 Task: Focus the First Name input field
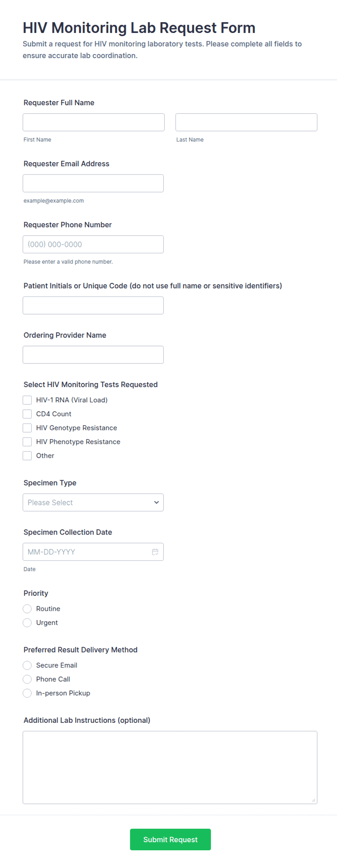tap(93, 122)
